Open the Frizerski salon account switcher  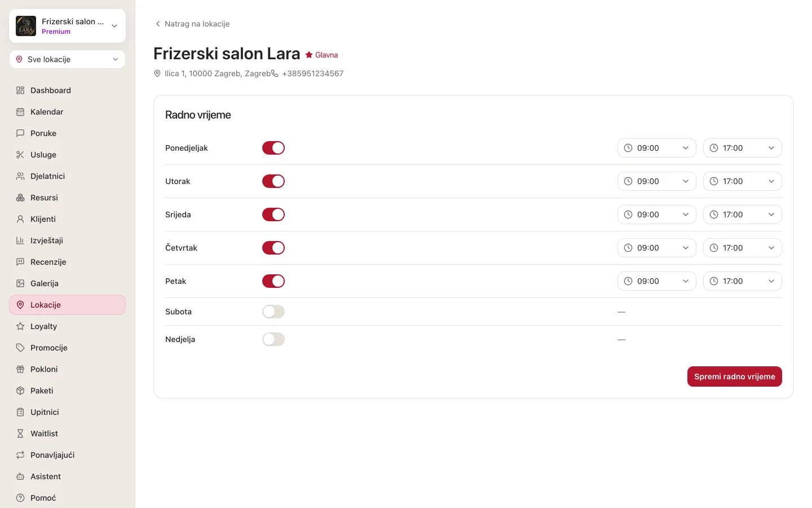click(x=67, y=26)
